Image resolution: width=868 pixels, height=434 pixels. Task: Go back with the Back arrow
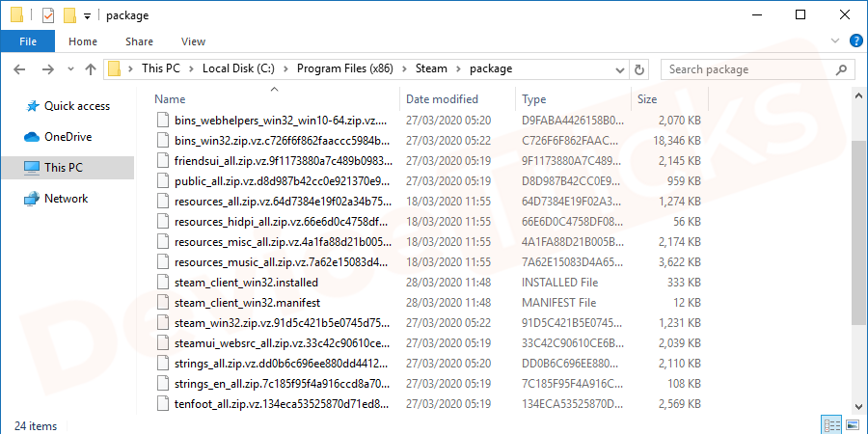(x=19, y=69)
